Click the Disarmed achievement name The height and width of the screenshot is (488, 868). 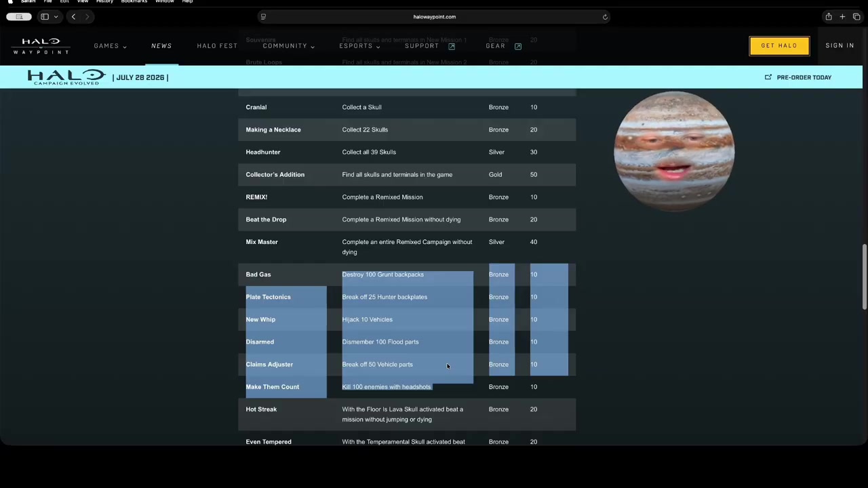coord(260,342)
